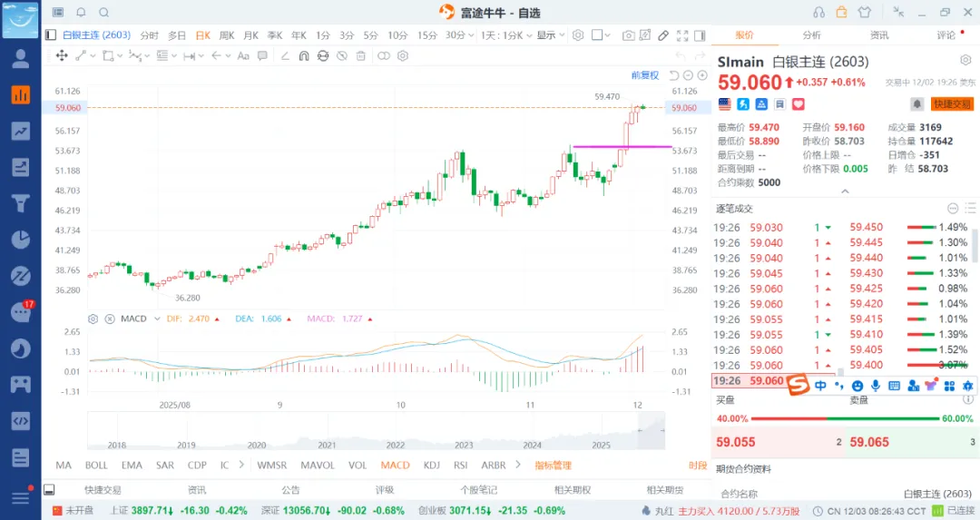980x520 pixels.
Task: Take a chart screenshot with camera icon
Action: 628,35
